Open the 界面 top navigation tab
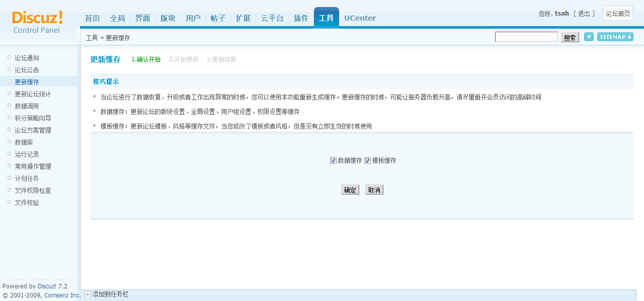 142,18
